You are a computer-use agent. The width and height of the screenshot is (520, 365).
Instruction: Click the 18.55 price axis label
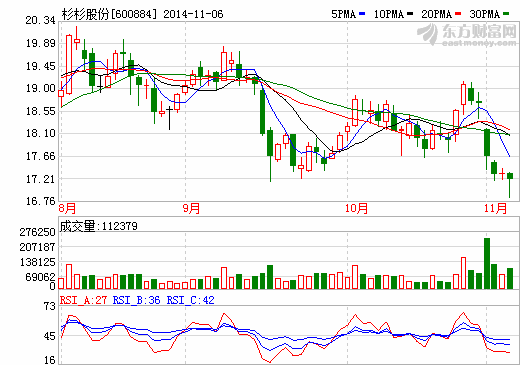(x=40, y=111)
